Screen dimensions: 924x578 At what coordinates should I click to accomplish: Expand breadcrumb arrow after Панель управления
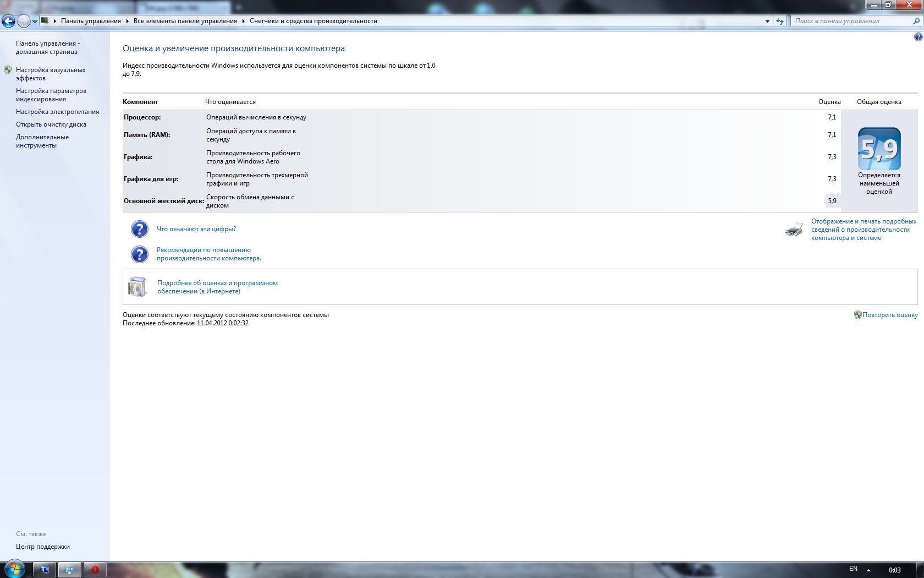coord(127,21)
